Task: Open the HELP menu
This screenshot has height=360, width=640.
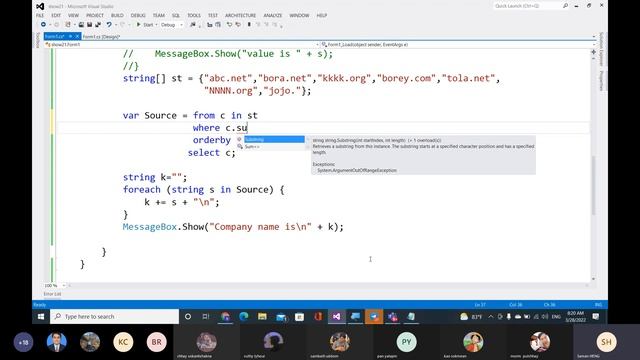Action: [x=322, y=16]
